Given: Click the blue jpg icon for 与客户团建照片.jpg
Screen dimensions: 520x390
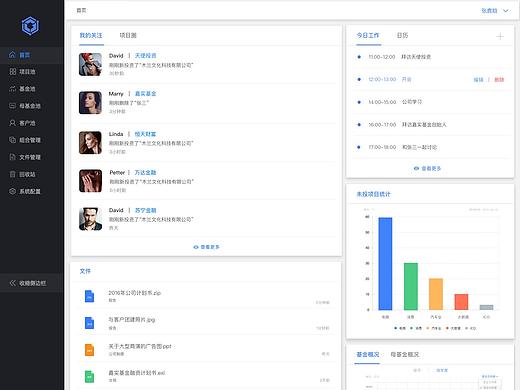Looking at the screenshot, I should [x=89, y=323].
